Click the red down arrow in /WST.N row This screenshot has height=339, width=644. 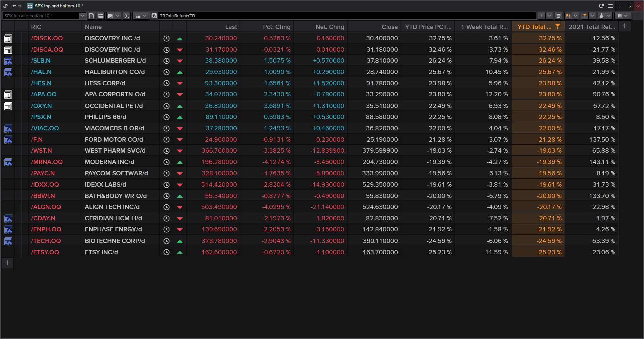(x=180, y=151)
